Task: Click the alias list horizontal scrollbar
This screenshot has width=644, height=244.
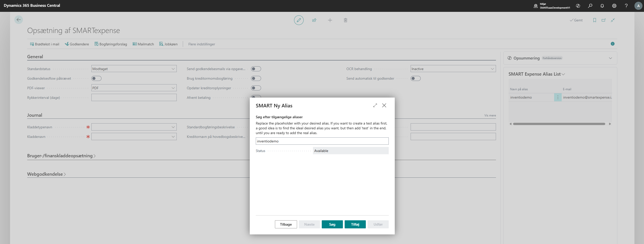Action: click(559, 124)
